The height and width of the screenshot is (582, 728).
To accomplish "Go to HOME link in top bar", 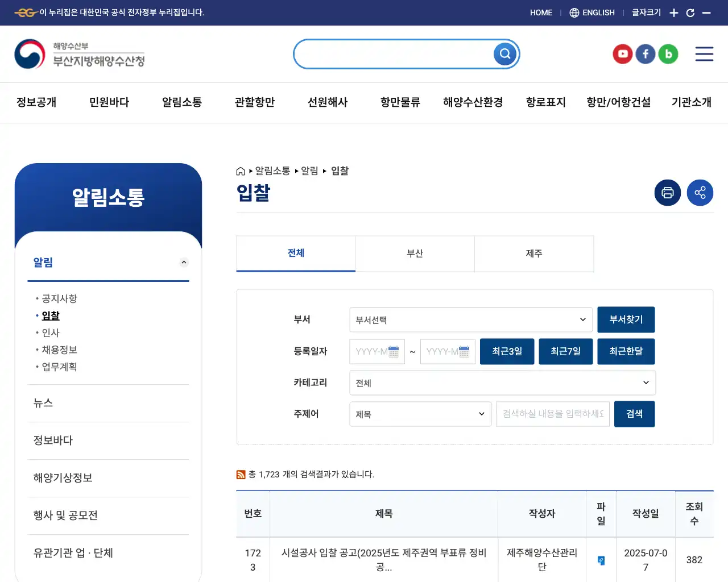I will (x=541, y=13).
